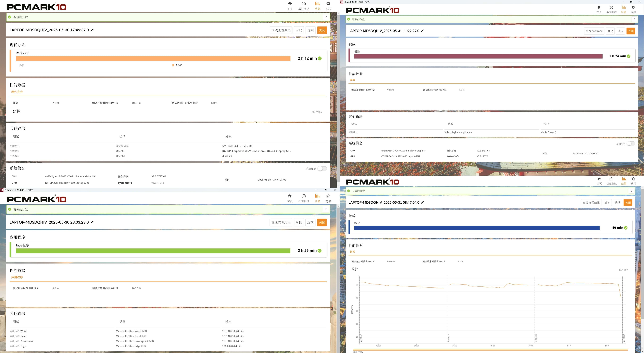Open Home in the 现代办公 result window
The width and height of the screenshot is (644, 353).
pos(290,6)
